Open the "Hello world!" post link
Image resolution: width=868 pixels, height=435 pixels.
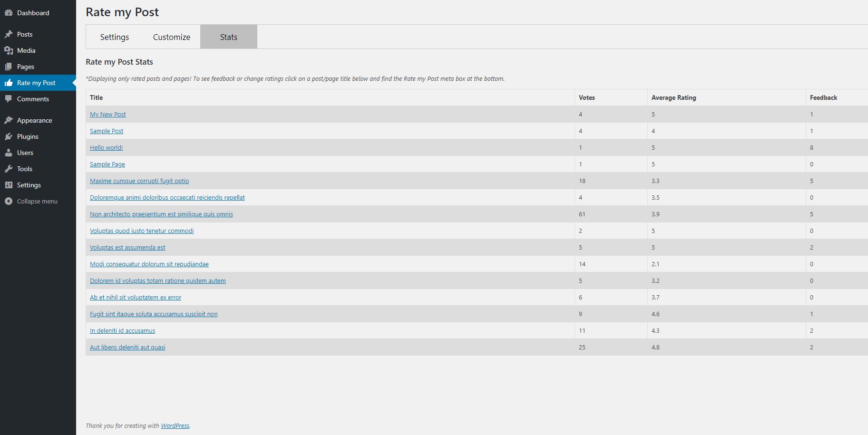[107, 148]
